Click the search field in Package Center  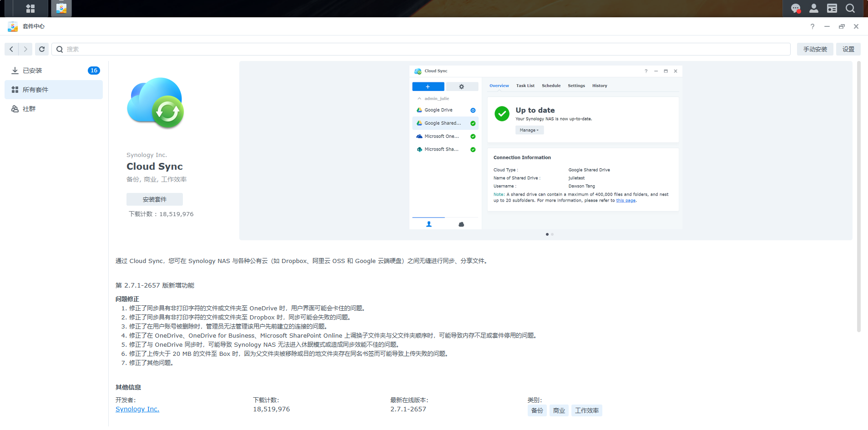421,49
